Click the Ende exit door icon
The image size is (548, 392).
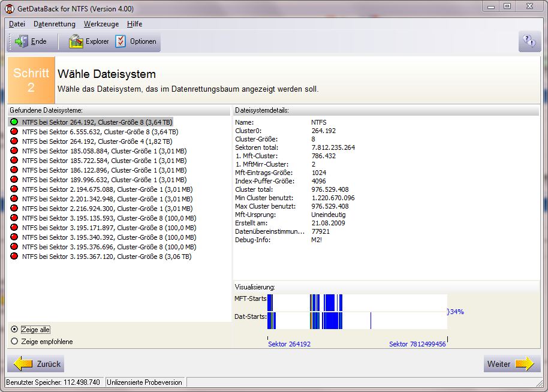click(x=22, y=41)
